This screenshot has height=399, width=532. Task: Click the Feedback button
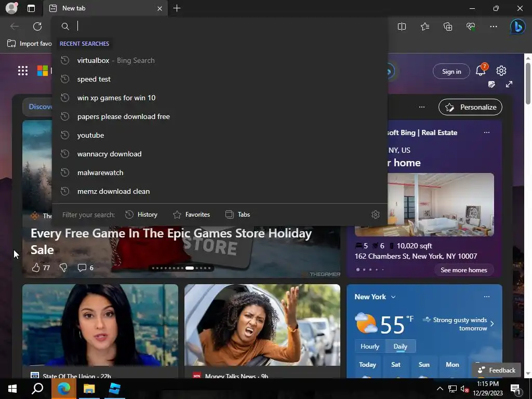pyautogui.click(x=496, y=370)
